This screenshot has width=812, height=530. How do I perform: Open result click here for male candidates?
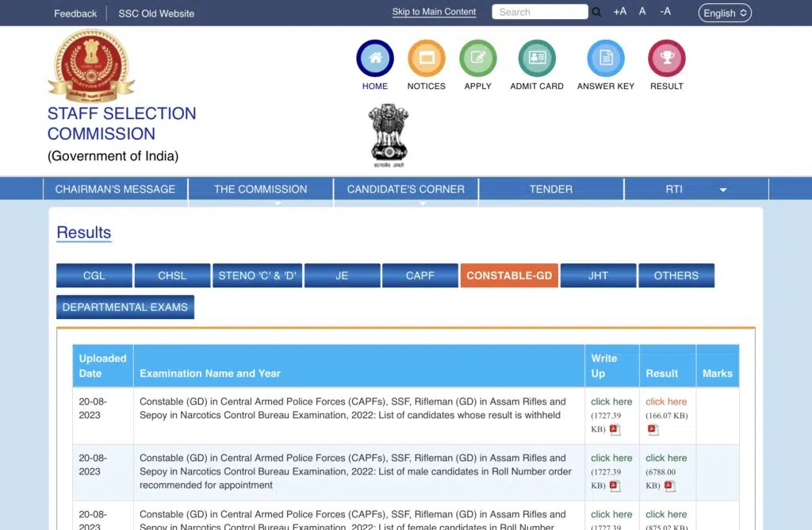tap(666, 458)
